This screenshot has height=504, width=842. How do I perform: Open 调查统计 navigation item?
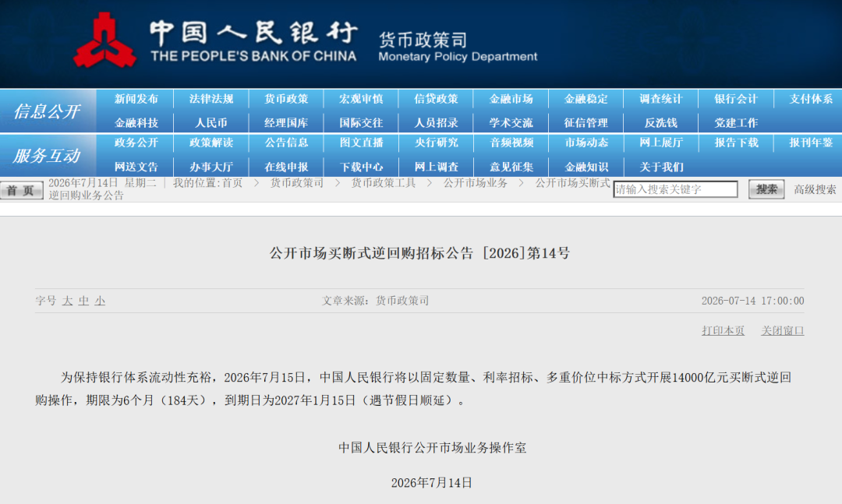[661, 99]
